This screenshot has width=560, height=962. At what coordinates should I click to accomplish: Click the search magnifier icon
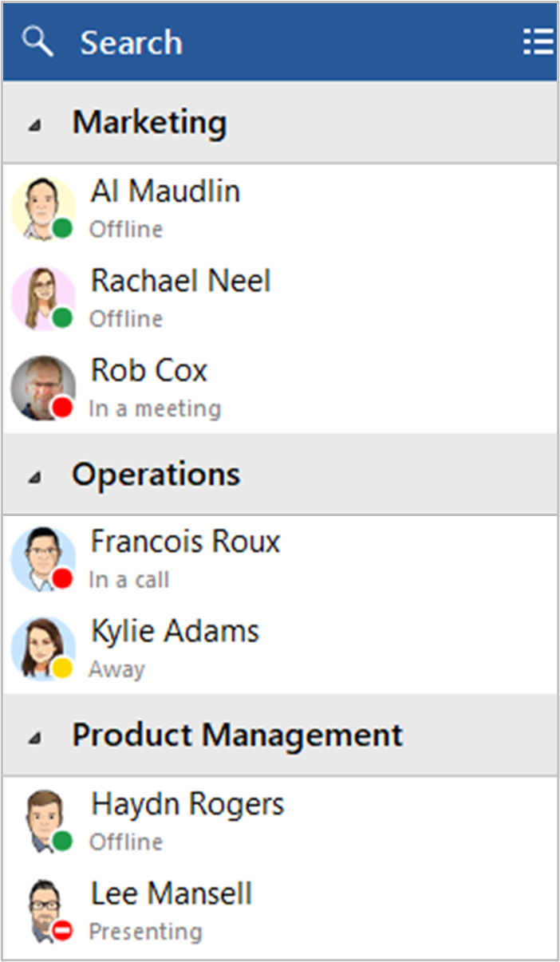[x=37, y=41]
